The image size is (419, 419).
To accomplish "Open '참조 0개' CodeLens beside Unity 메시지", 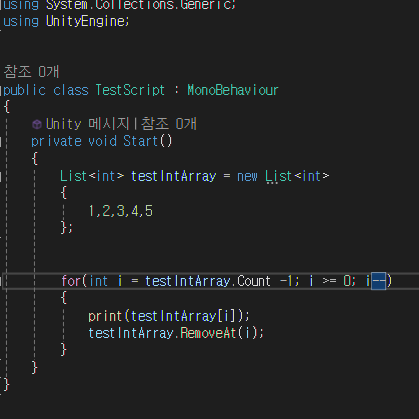I will (x=169, y=124).
